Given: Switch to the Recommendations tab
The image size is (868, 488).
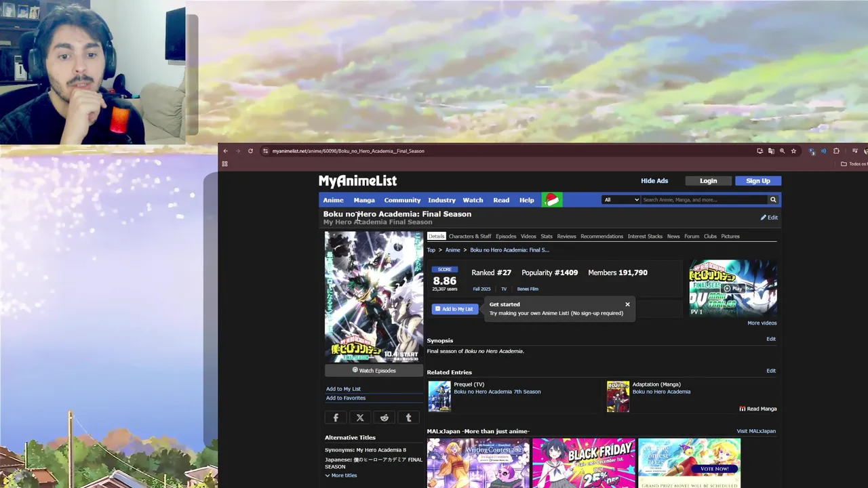Looking at the screenshot, I should point(601,237).
